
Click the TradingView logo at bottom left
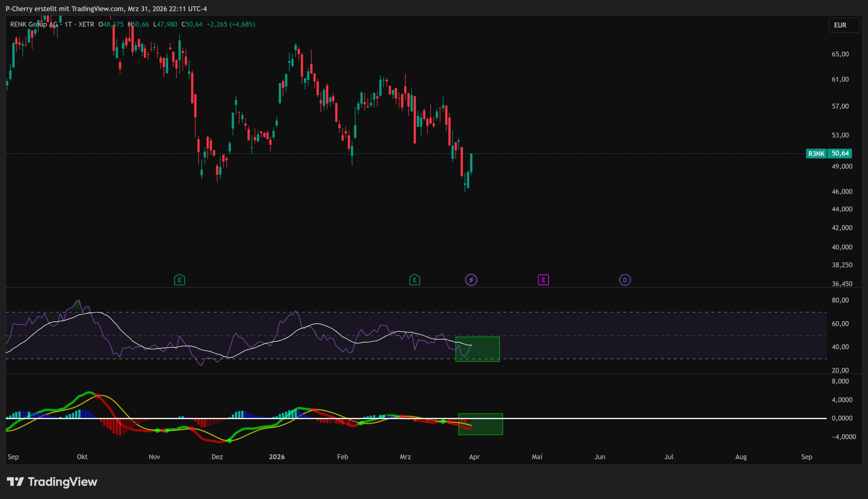pyautogui.click(x=52, y=481)
